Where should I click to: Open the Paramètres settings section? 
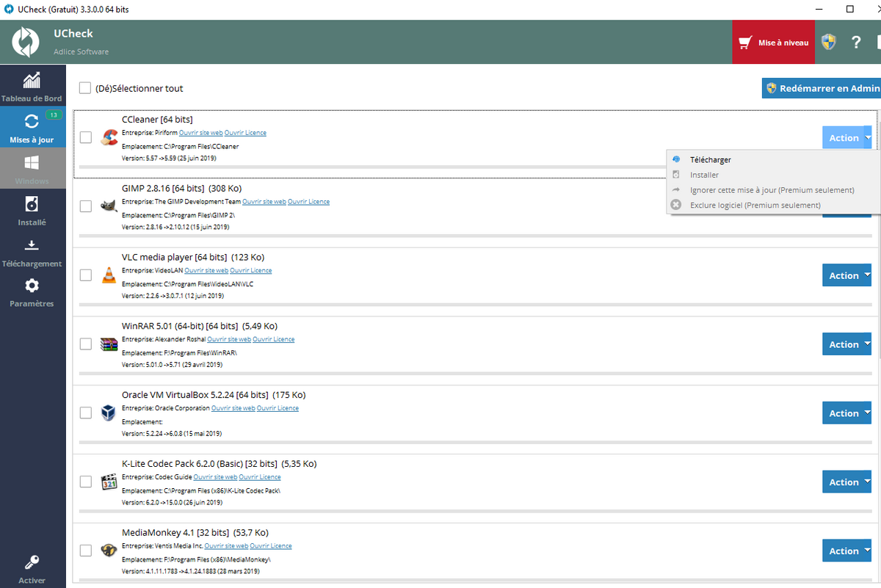click(32, 291)
